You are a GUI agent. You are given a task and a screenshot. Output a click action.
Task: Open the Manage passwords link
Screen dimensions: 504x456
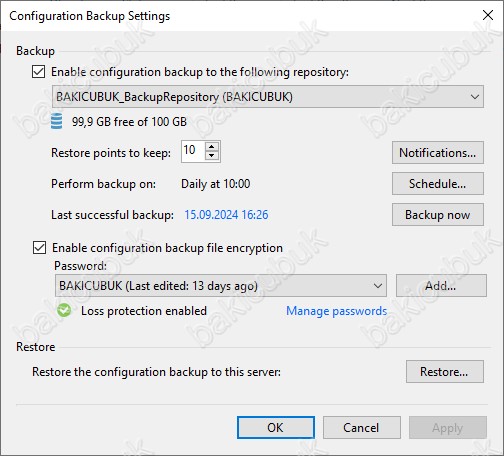click(x=337, y=311)
